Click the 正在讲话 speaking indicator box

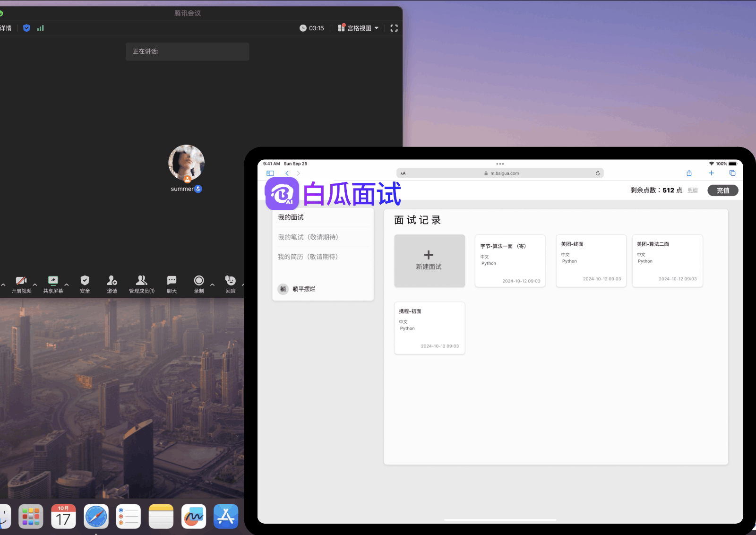pos(187,52)
